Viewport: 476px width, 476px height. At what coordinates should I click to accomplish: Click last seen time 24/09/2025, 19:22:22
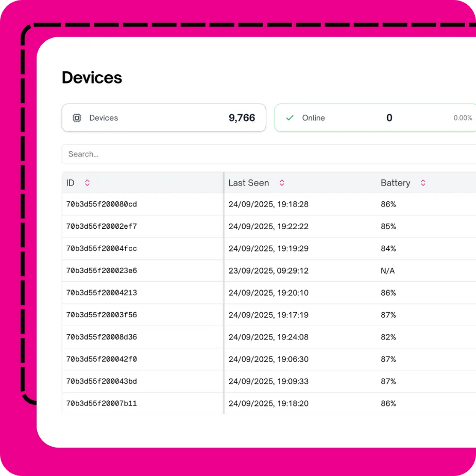click(x=268, y=227)
